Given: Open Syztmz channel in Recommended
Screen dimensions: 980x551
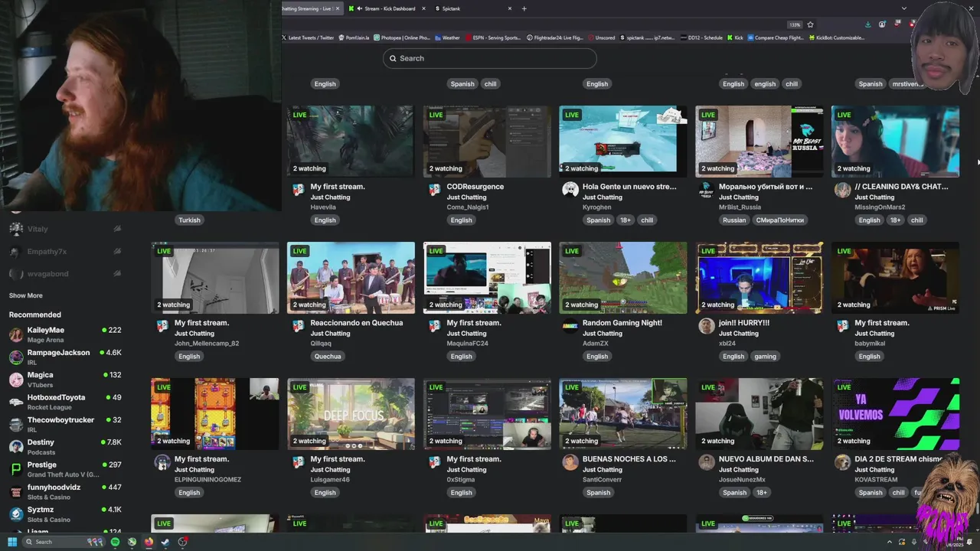Looking at the screenshot, I should point(65,514).
